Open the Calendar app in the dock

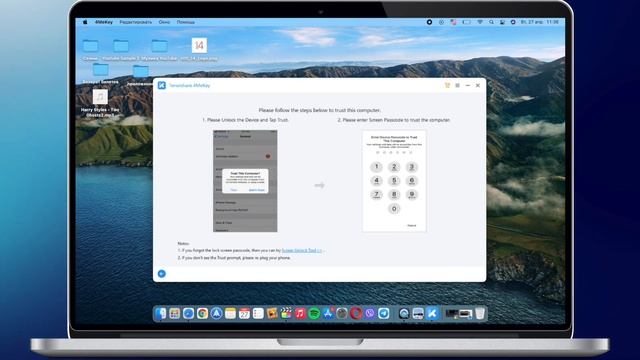pyautogui.click(x=244, y=313)
